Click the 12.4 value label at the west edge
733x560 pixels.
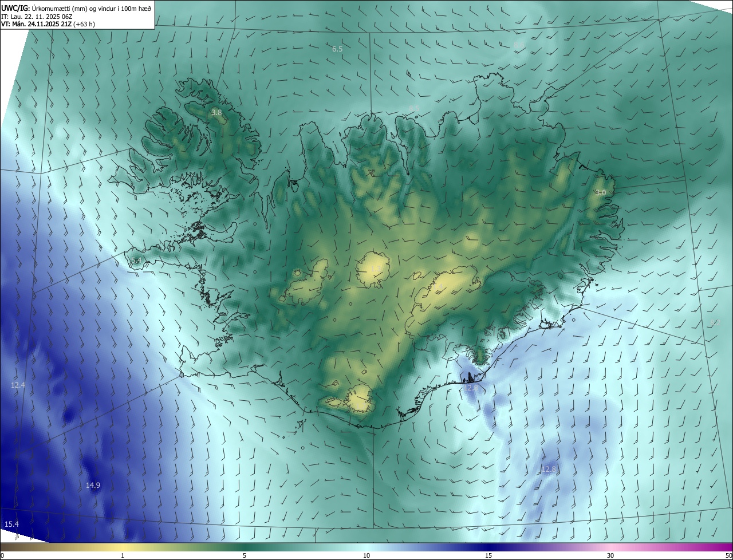click(18, 385)
